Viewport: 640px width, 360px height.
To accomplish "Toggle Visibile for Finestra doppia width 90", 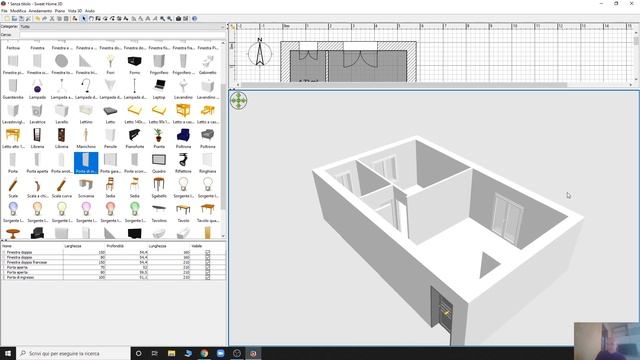I will (207, 257).
